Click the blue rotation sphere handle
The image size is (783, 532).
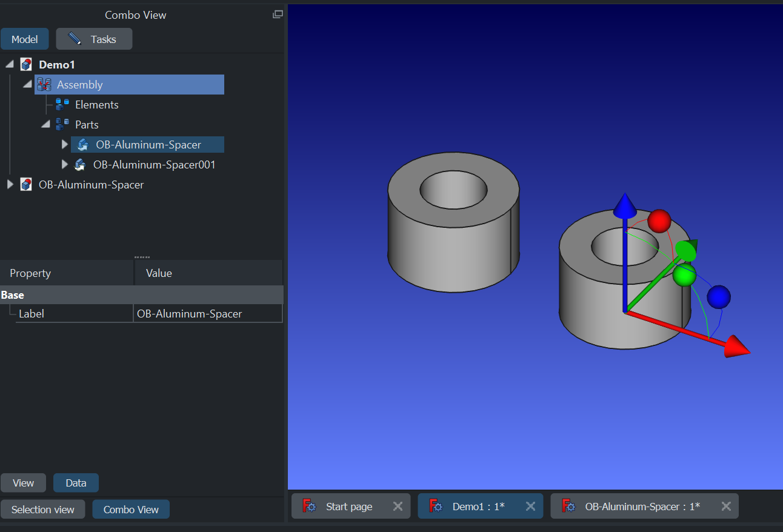click(x=719, y=297)
